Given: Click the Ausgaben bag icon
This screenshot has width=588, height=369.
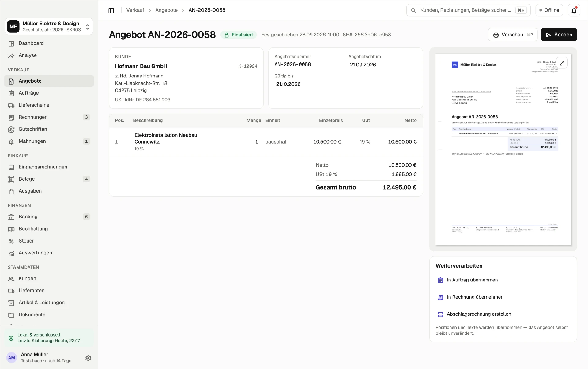Looking at the screenshot, I should point(11,191).
